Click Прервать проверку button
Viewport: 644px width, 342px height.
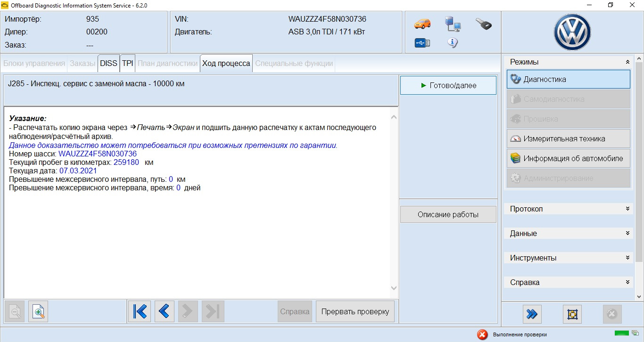355,311
